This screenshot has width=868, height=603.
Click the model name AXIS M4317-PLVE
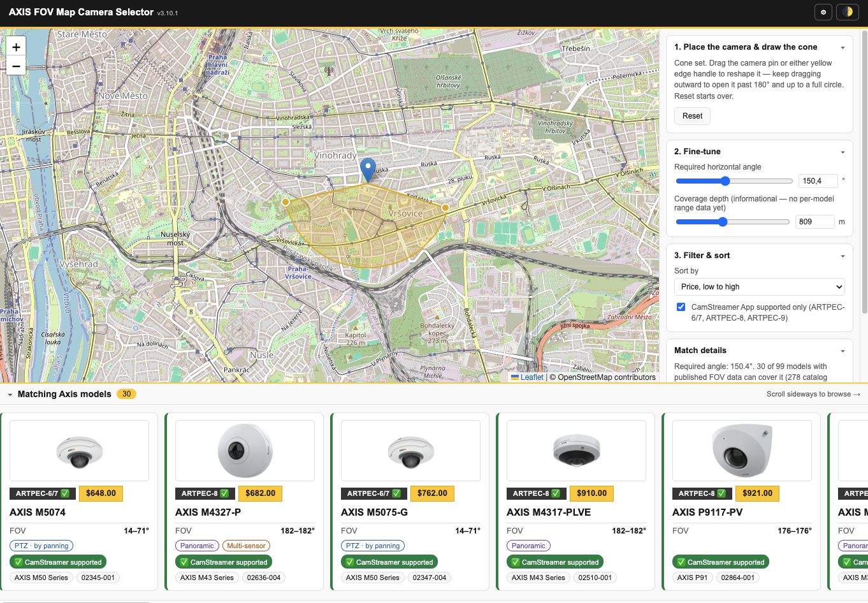[549, 512]
